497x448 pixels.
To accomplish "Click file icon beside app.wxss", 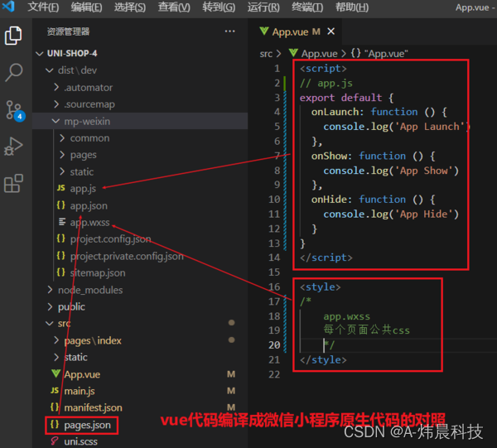I will (x=62, y=222).
